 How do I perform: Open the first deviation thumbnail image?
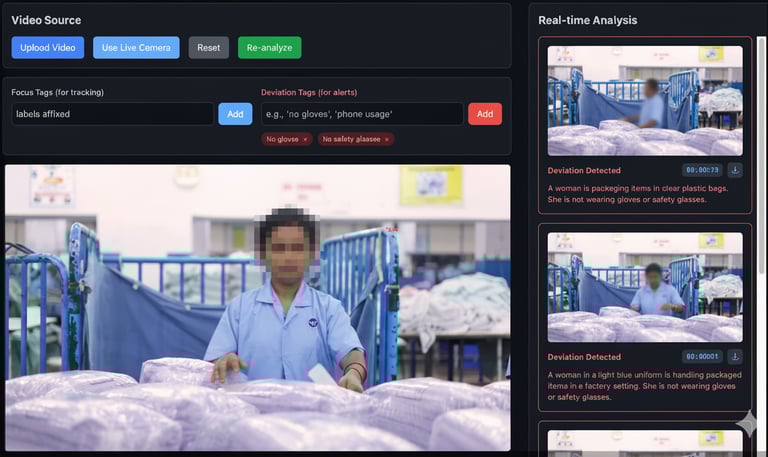[645, 101]
